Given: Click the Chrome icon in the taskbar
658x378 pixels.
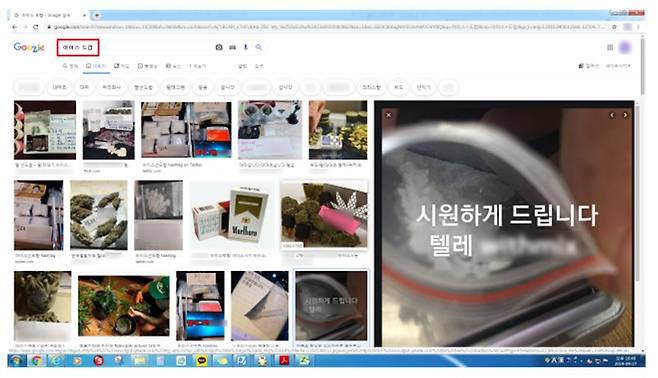Looking at the screenshot, I should point(37,360).
